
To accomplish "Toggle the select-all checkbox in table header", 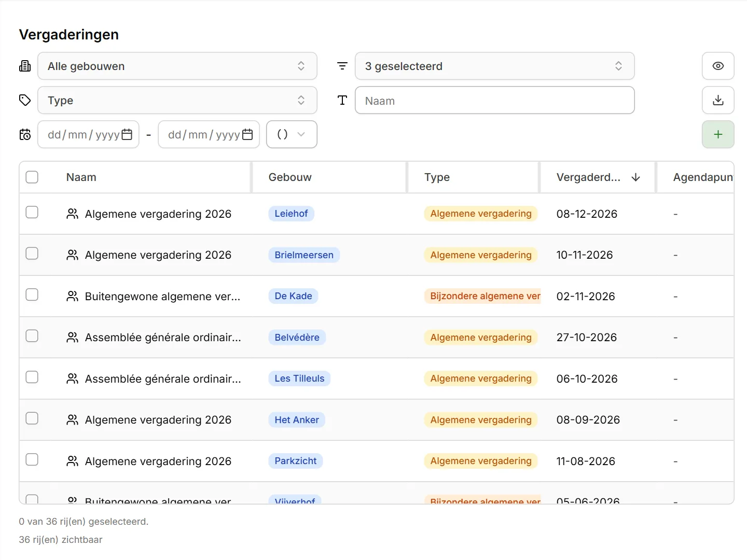I will pos(32,177).
